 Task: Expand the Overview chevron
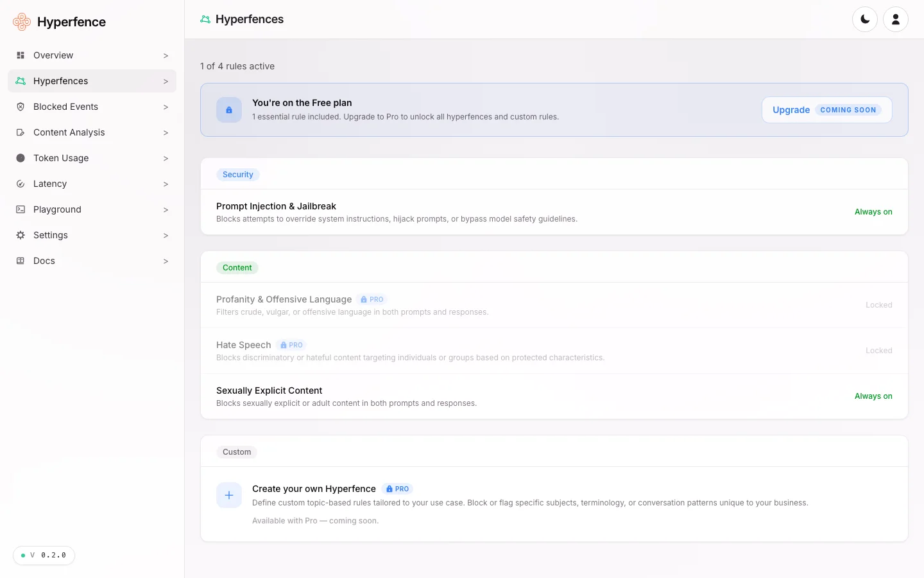coord(166,56)
